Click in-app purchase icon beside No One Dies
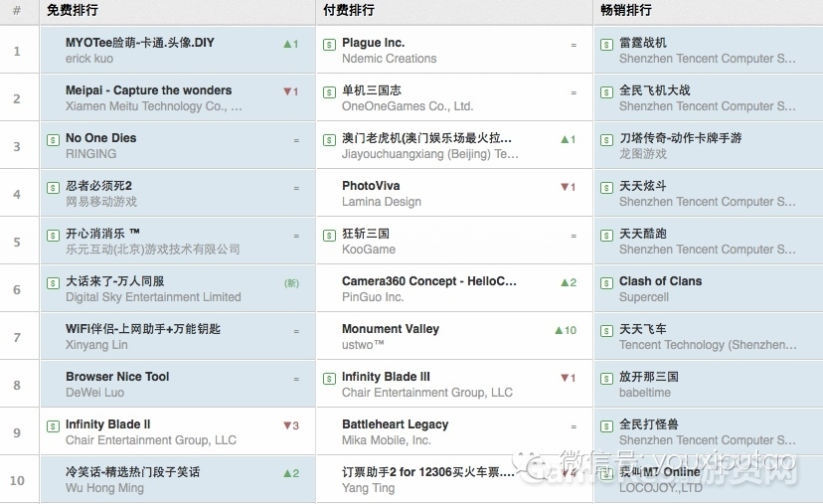The image size is (823, 504). click(53, 140)
